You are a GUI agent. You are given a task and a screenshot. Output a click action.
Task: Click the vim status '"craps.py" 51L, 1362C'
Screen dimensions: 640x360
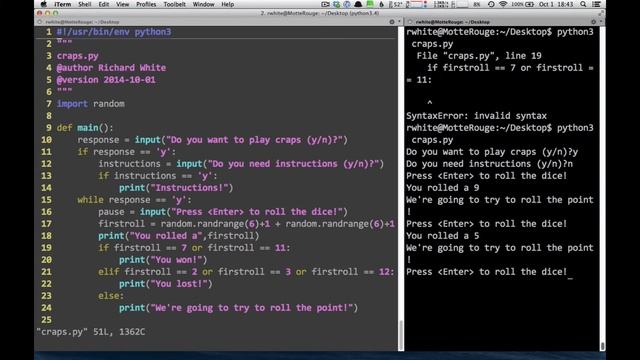pyautogui.click(x=91, y=332)
